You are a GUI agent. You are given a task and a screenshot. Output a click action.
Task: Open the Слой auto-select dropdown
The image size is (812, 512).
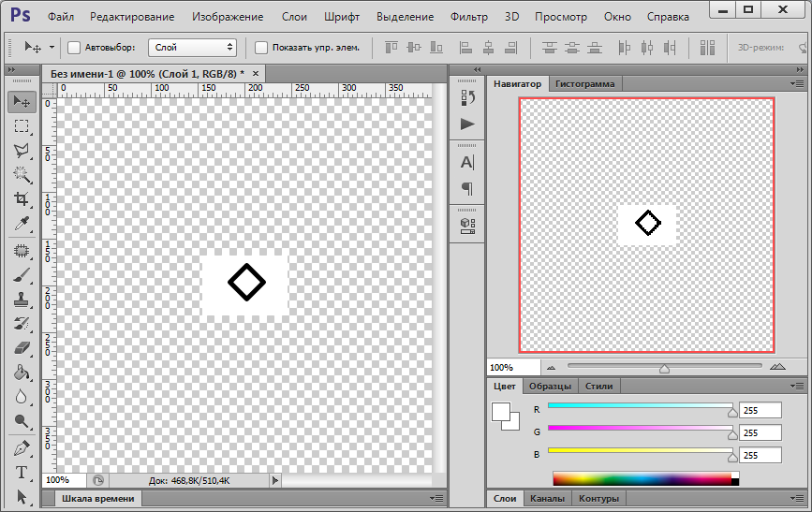pyautogui.click(x=193, y=47)
